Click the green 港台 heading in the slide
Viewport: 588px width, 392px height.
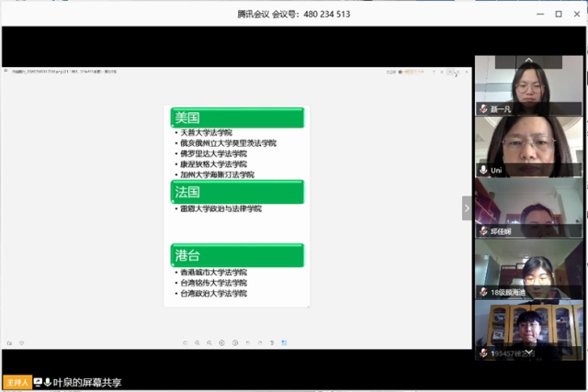(236, 254)
